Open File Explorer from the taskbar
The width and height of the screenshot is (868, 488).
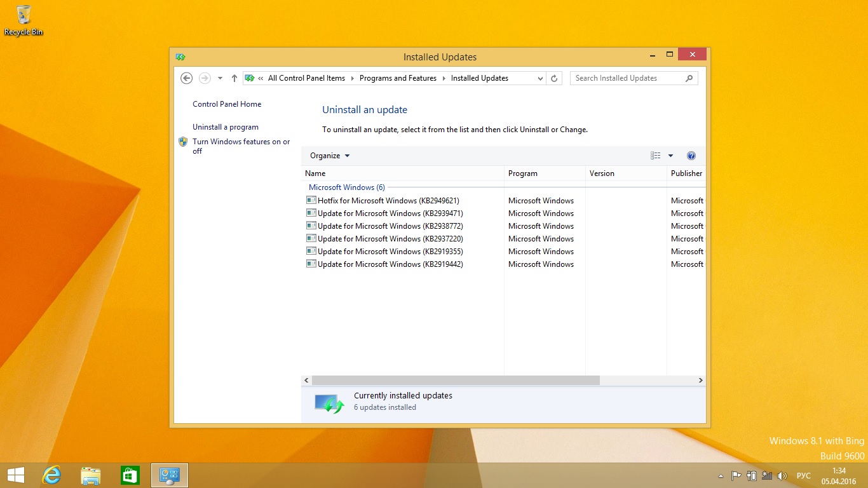click(91, 475)
